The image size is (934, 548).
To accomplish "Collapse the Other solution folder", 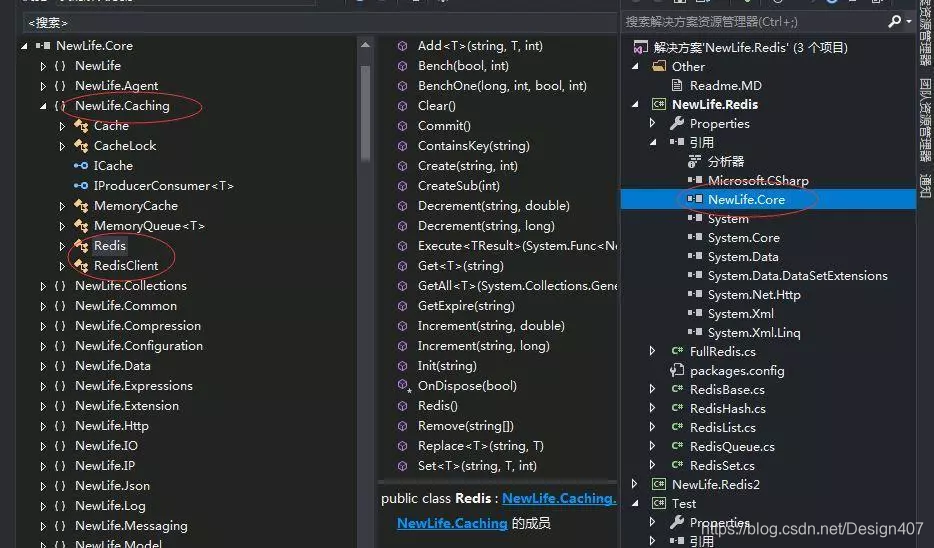I will tap(635, 66).
